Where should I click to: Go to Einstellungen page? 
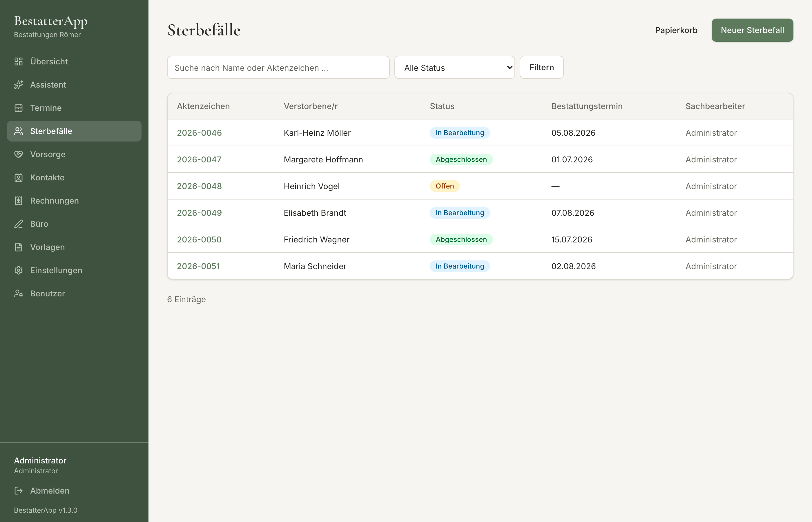pyautogui.click(x=74, y=270)
